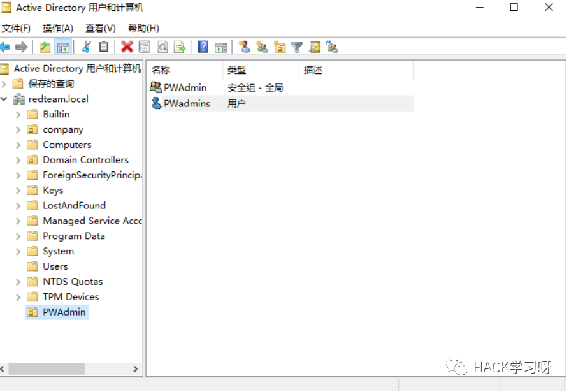Viewport: 569px width, 392px height.
Task: Select the LostAndFound tree item
Action: pyautogui.click(x=75, y=206)
